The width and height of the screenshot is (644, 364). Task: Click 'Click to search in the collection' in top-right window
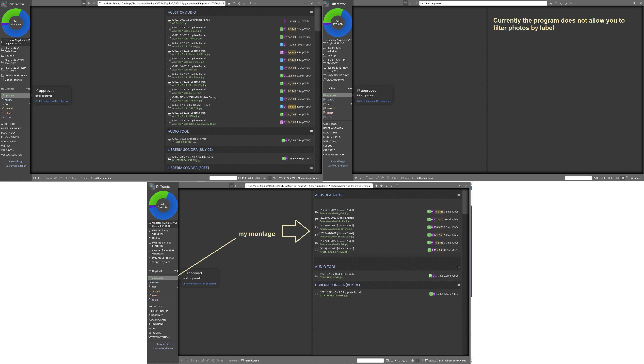point(374,101)
